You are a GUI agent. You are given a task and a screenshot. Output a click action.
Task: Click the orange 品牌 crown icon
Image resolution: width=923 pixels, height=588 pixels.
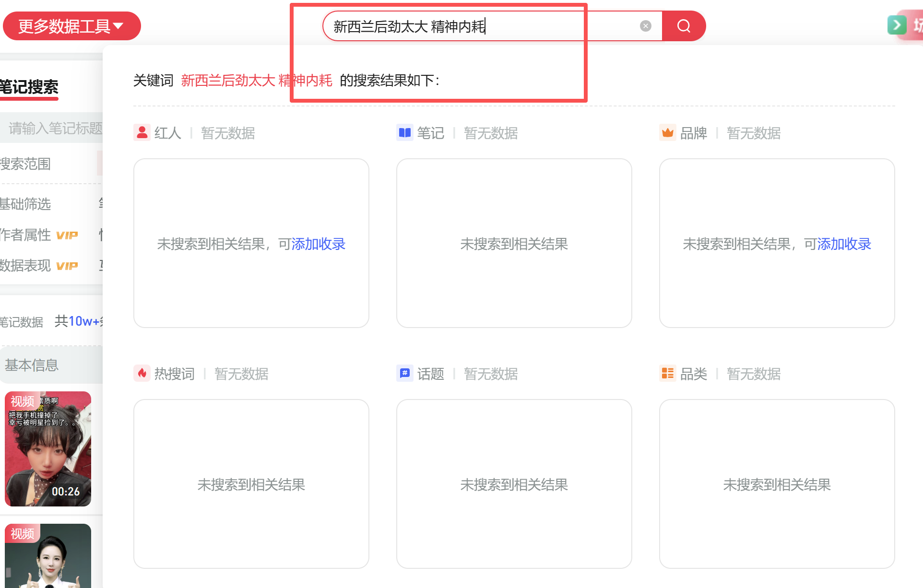tap(667, 132)
